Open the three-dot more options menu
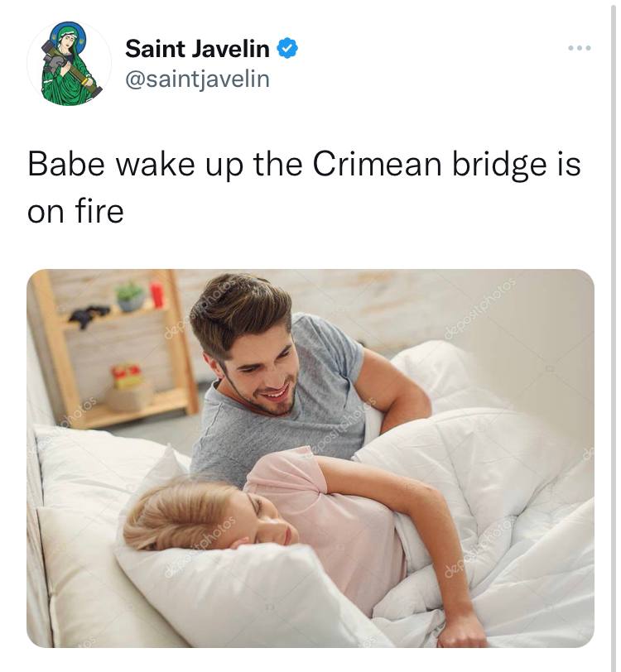The image size is (621, 672). pyautogui.click(x=580, y=47)
